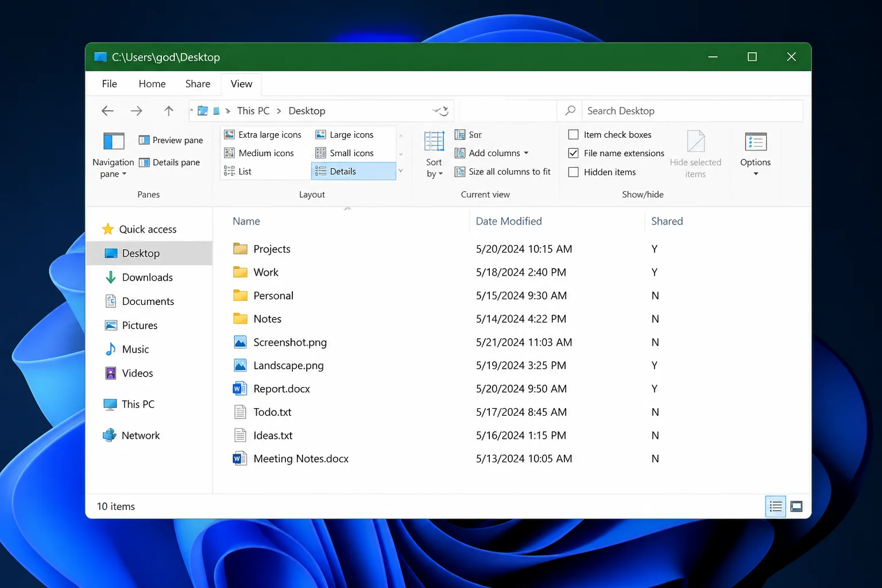Open the File menu tab
The height and width of the screenshot is (588, 882).
coord(110,84)
